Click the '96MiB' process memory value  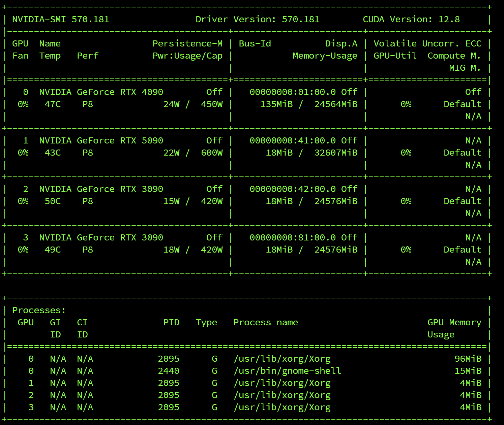(x=468, y=359)
